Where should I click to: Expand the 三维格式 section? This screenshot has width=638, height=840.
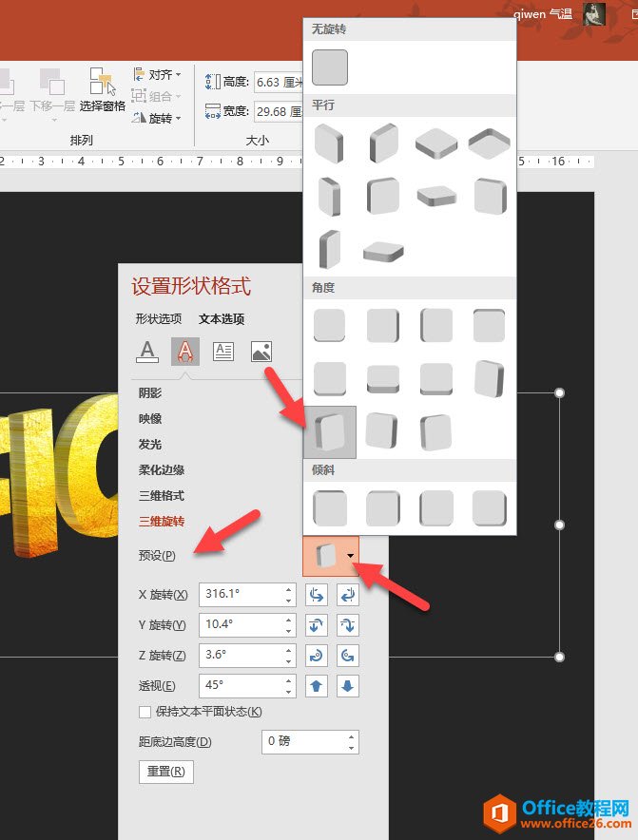[162, 496]
